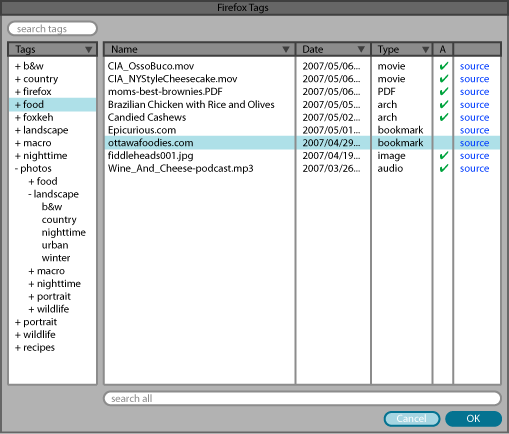Screen dimensions: 509x434
Task: Toggle green checkmark for CIA_OssoBuco.mov
Action: [x=443, y=66]
